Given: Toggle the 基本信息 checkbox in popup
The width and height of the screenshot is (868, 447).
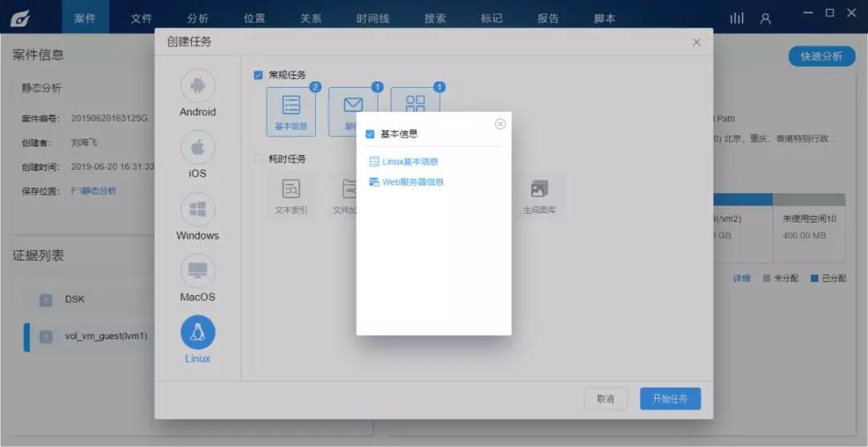Looking at the screenshot, I should [x=371, y=134].
